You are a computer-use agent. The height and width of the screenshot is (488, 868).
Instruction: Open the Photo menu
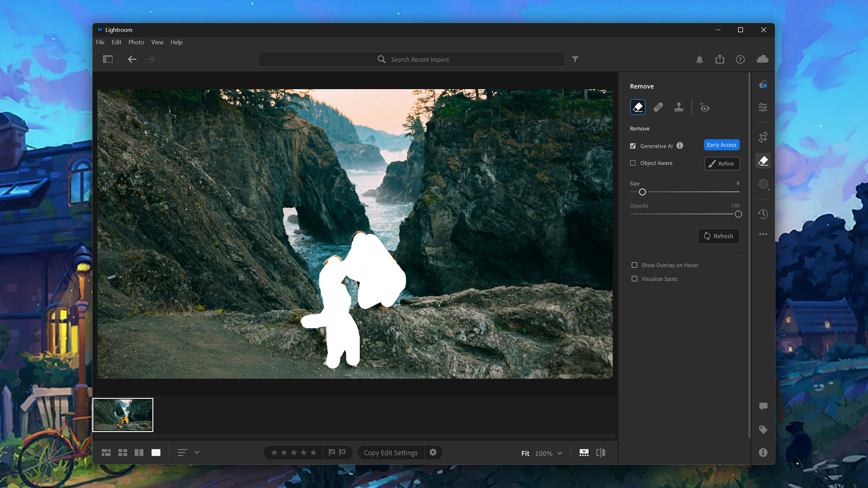[136, 42]
